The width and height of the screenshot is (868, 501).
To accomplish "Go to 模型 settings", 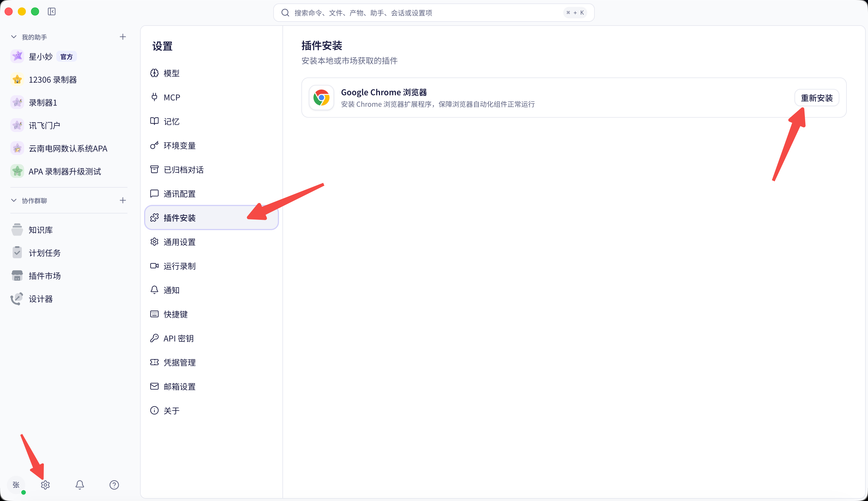I will 211,73.
